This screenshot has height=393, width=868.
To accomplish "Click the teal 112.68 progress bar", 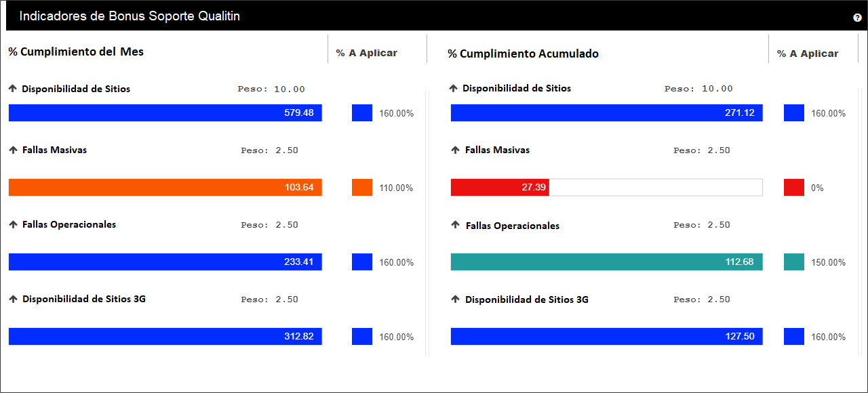I will [x=607, y=262].
